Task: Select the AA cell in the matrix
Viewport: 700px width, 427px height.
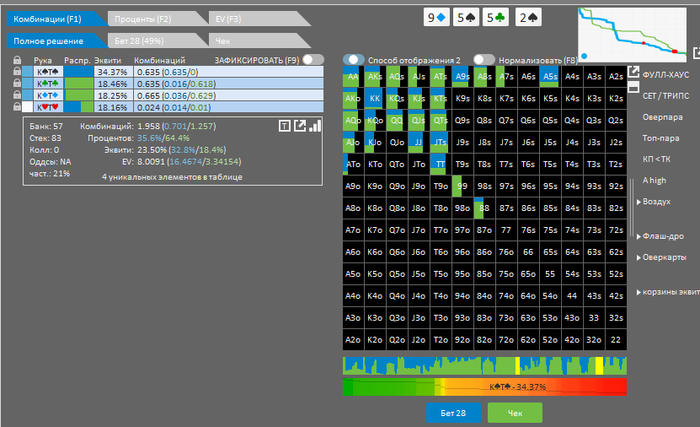Action: (x=353, y=77)
